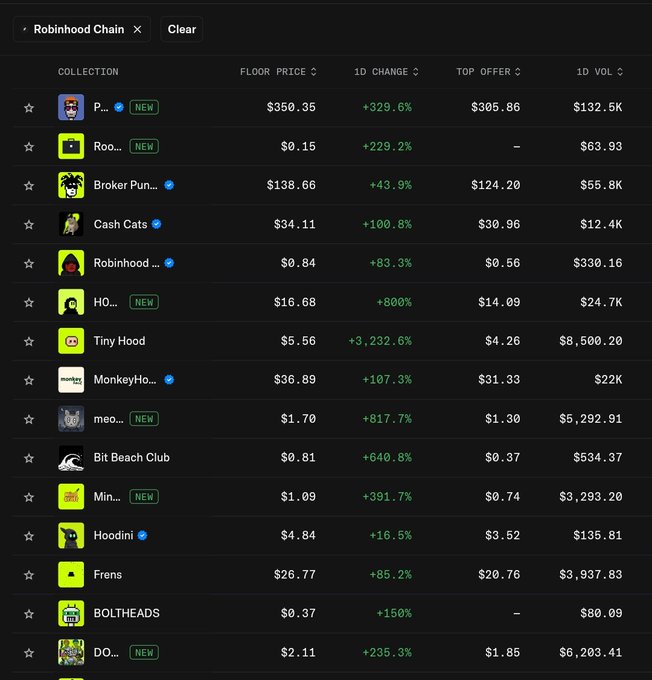Viewport: 652px width, 680px height.
Task: Open the Hoodini hooded green-eyed avatar
Action: click(71, 535)
